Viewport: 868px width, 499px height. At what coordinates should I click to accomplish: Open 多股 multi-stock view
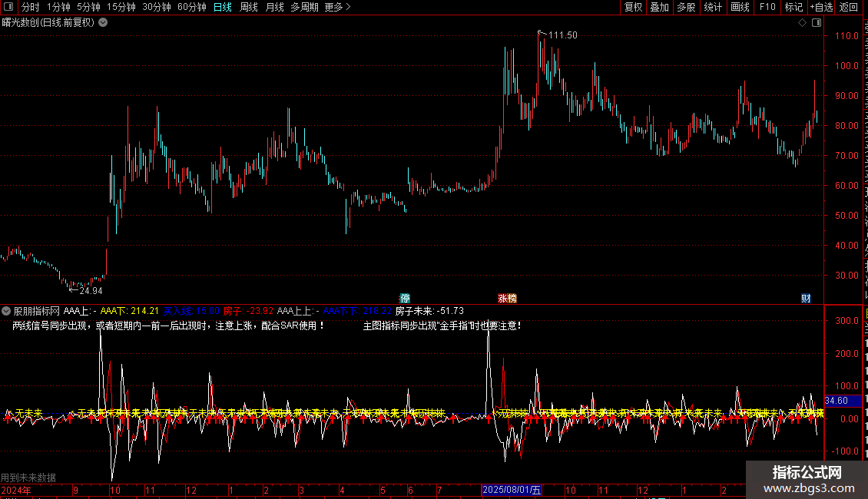686,7
